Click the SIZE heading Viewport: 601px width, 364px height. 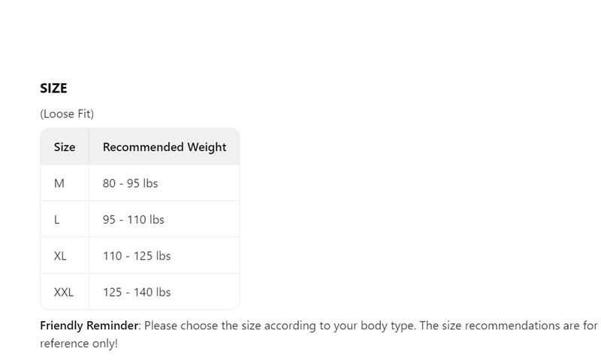53,89
